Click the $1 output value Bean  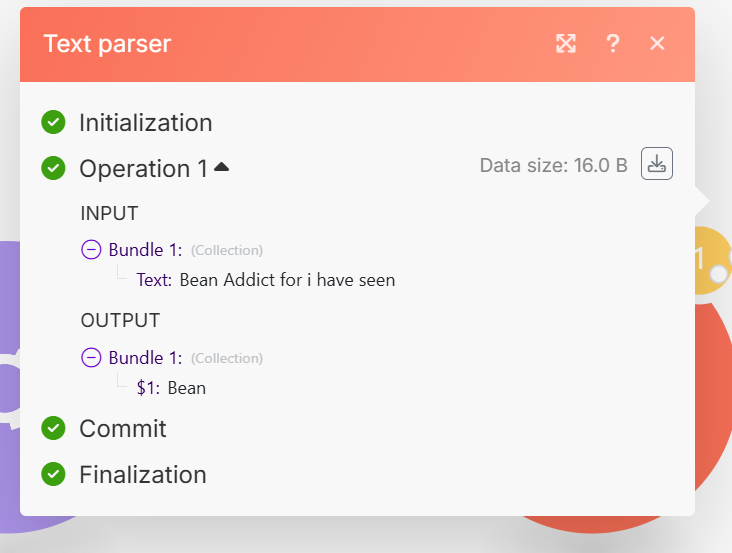(187, 388)
